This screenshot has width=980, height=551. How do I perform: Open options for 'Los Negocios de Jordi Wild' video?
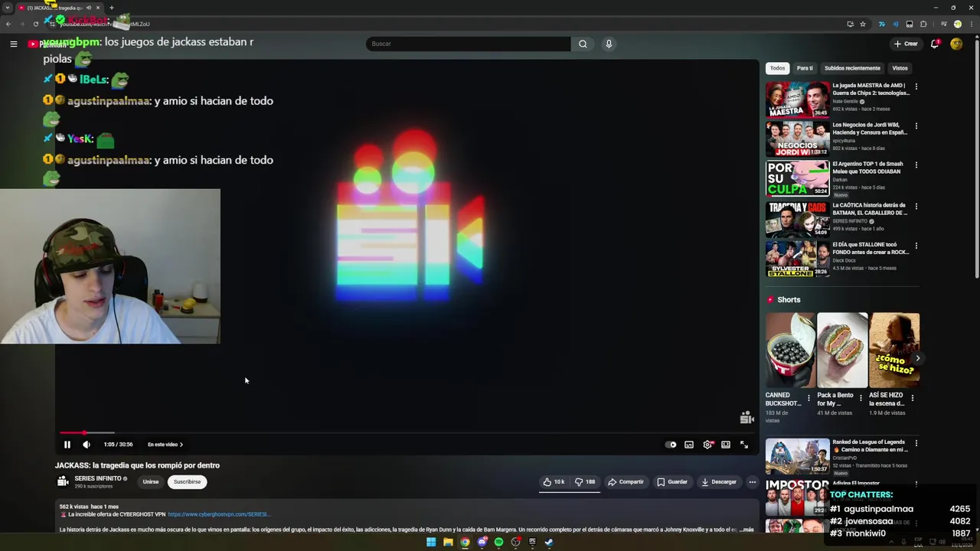pyautogui.click(x=916, y=126)
